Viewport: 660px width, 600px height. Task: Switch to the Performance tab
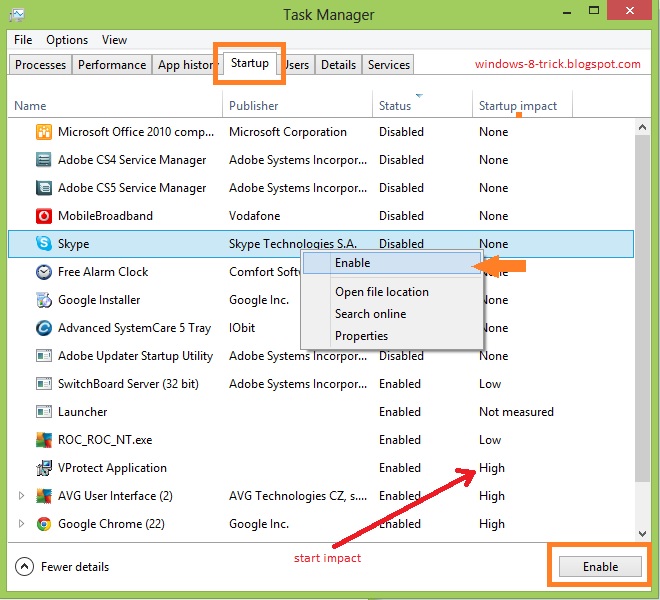click(x=112, y=65)
